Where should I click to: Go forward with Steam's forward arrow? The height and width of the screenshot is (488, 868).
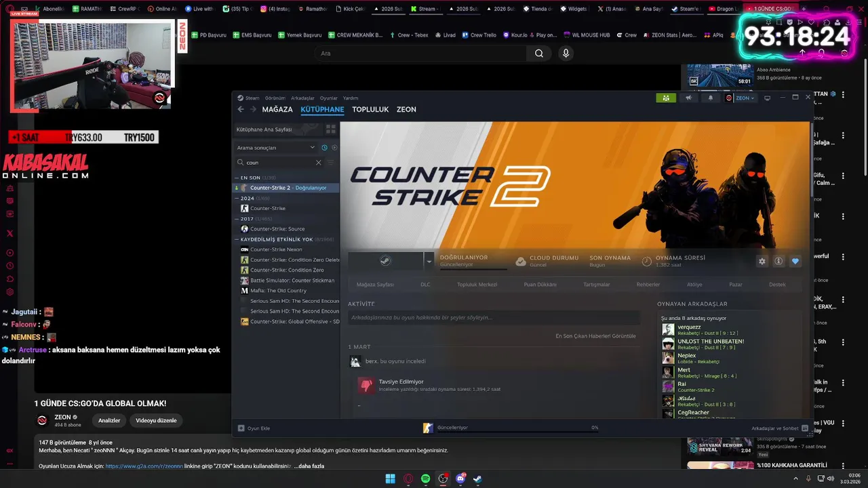[x=253, y=109]
